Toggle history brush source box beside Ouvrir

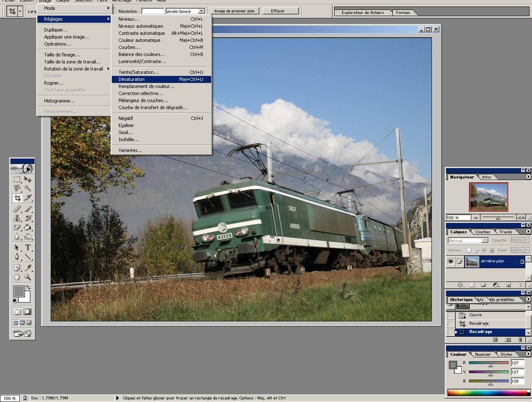click(451, 315)
